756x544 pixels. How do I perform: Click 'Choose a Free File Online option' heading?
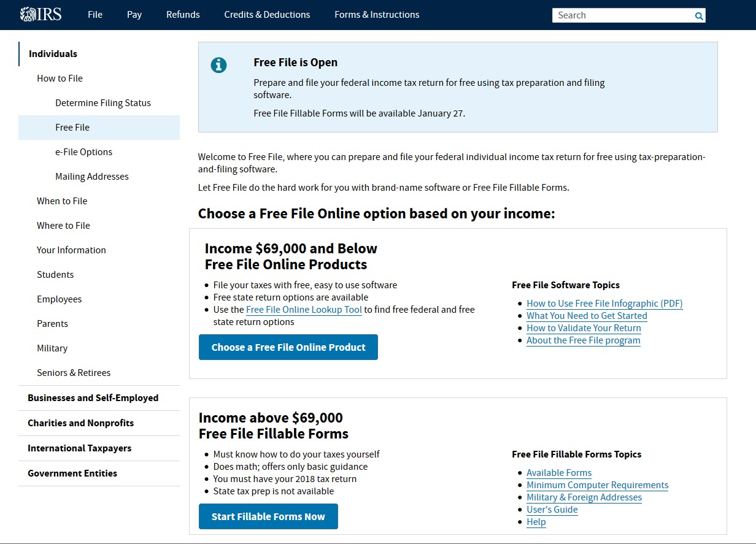(376, 213)
